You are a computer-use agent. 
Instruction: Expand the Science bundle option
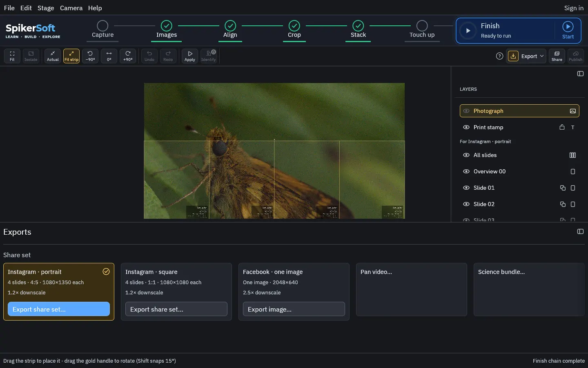529,289
